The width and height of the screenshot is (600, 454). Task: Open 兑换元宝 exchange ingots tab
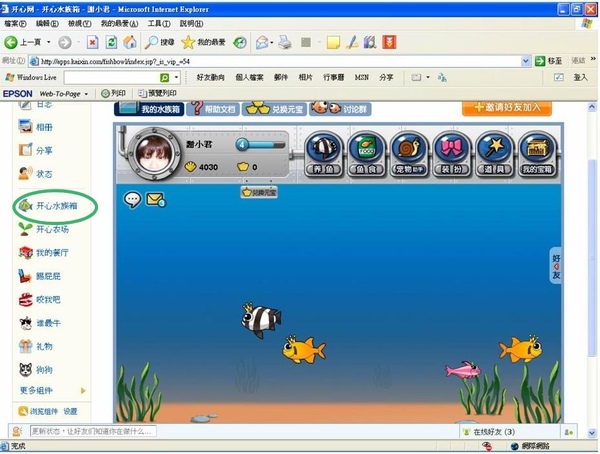coord(274,109)
